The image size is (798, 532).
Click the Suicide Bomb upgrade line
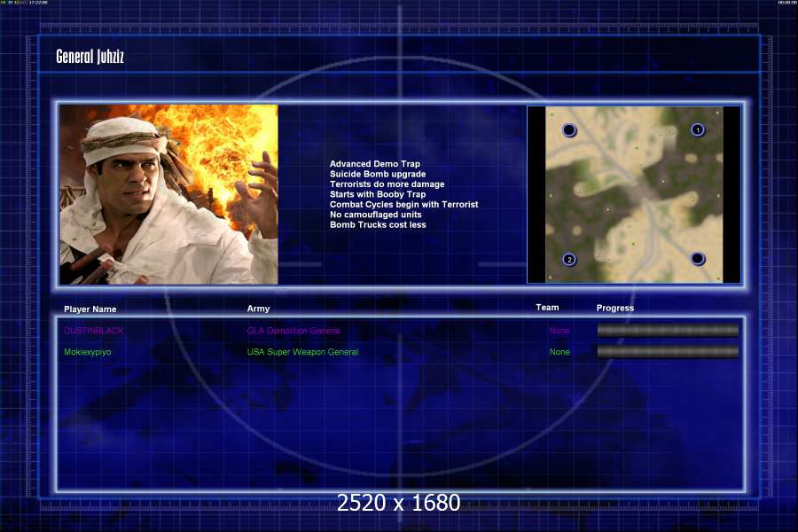pyautogui.click(x=378, y=174)
